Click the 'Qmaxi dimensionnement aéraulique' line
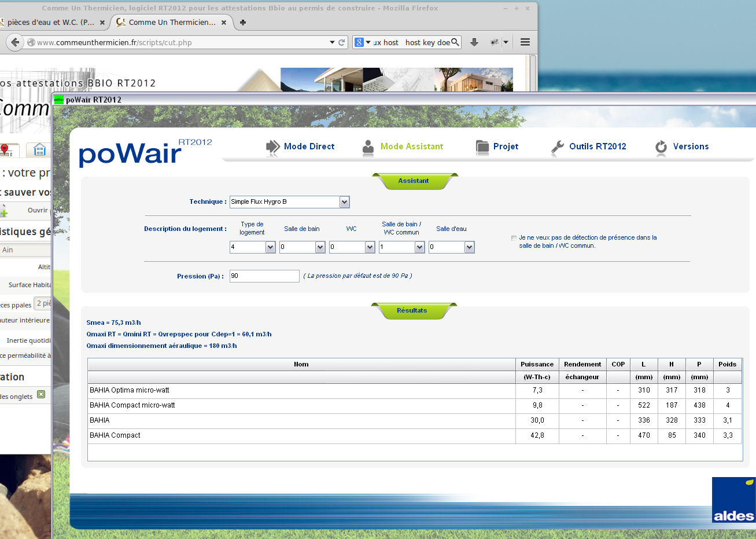756x539 pixels. click(161, 346)
